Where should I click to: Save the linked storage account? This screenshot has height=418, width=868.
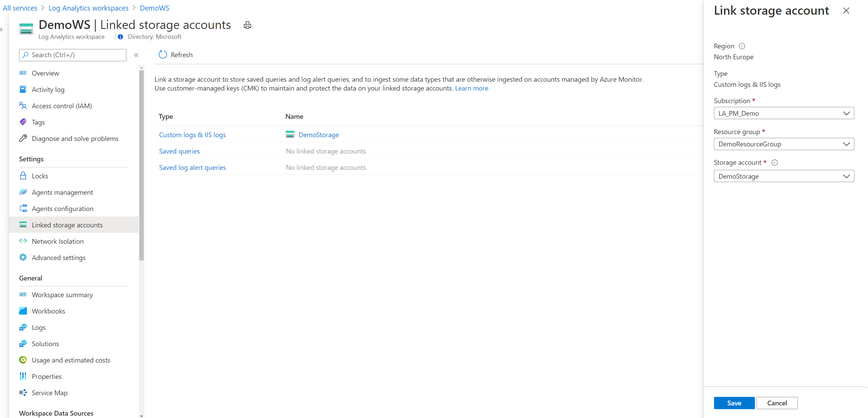click(734, 403)
